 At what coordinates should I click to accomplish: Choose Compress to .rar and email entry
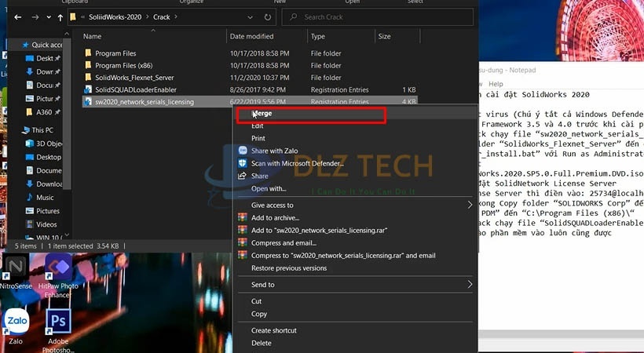click(x=343, y=255)
